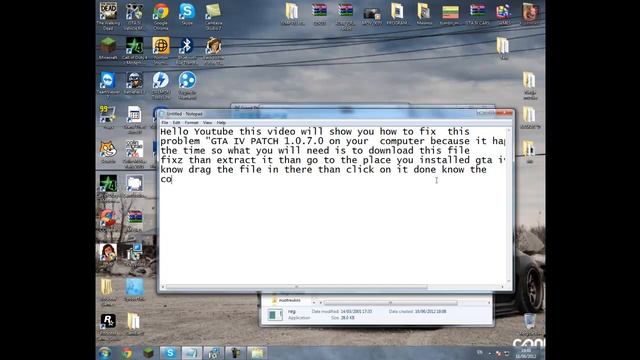Open The Walking Dead desktop shortcut
This screenshot has height=360, width=640.
(x=108, y=16)
